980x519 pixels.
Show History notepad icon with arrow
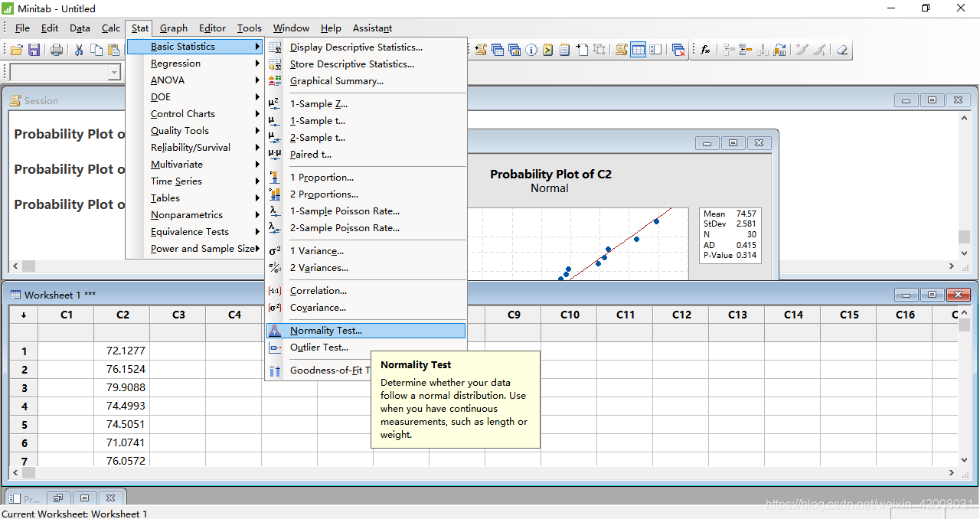tap(547, 50)
